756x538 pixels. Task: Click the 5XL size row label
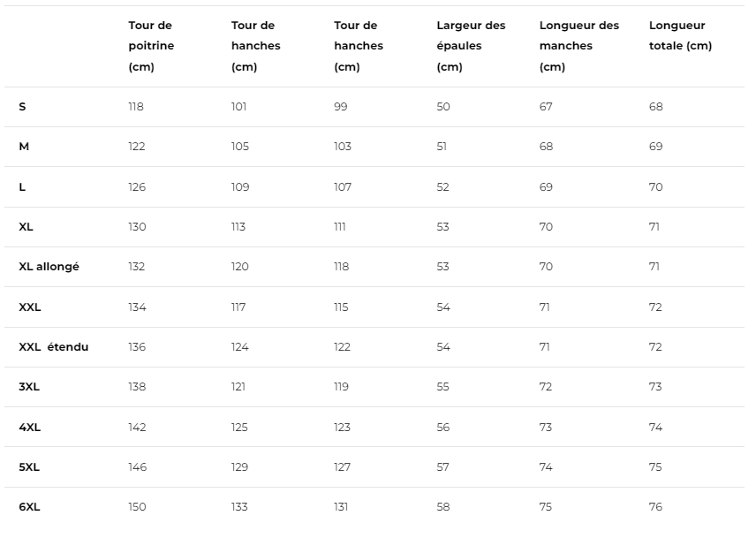pyautogui.click(x=29, y=467)
